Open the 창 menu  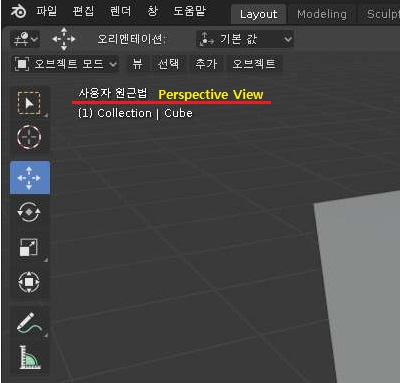[x=153, y=11]
